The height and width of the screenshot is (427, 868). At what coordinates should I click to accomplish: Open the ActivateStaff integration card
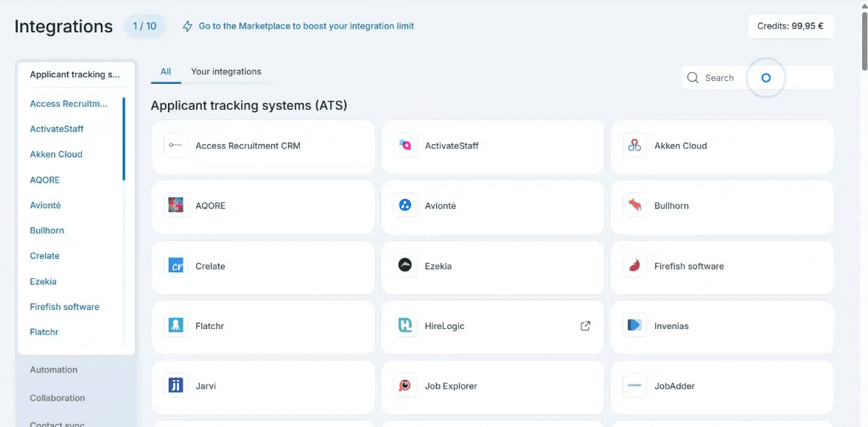(492, 146)
